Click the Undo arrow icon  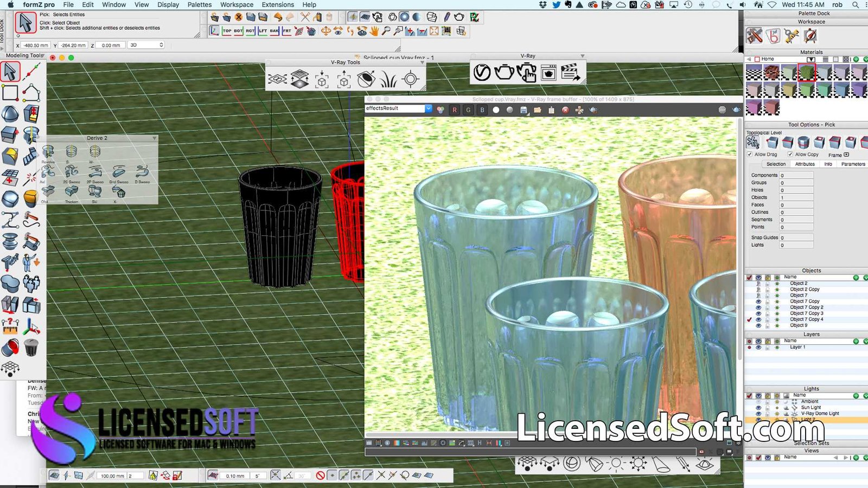(278, 17)
